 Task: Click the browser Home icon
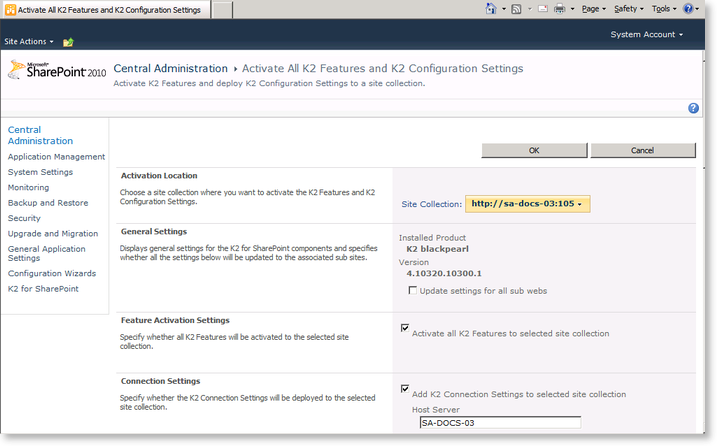(491, 9)
